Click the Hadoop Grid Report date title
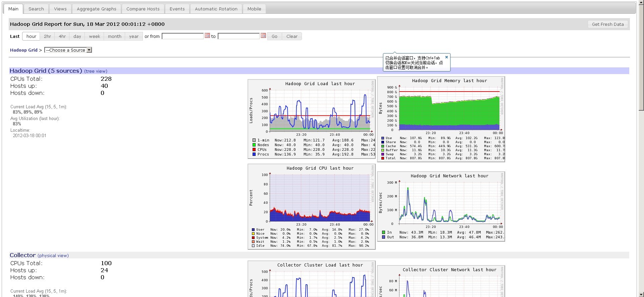This screenshot has width=644, height=297. click(87, 24)
